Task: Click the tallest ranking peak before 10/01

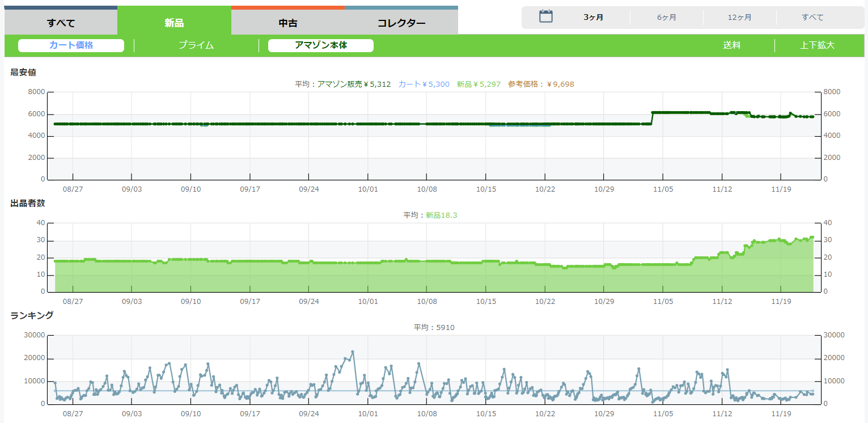Action: 353,352
